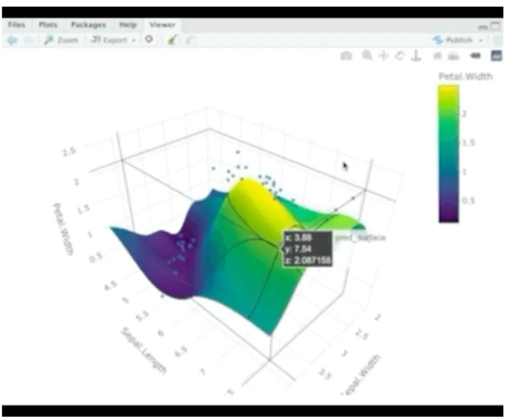Select the plotly Pan tool
The height and width of the screenshot is (420, 510).
384,56
